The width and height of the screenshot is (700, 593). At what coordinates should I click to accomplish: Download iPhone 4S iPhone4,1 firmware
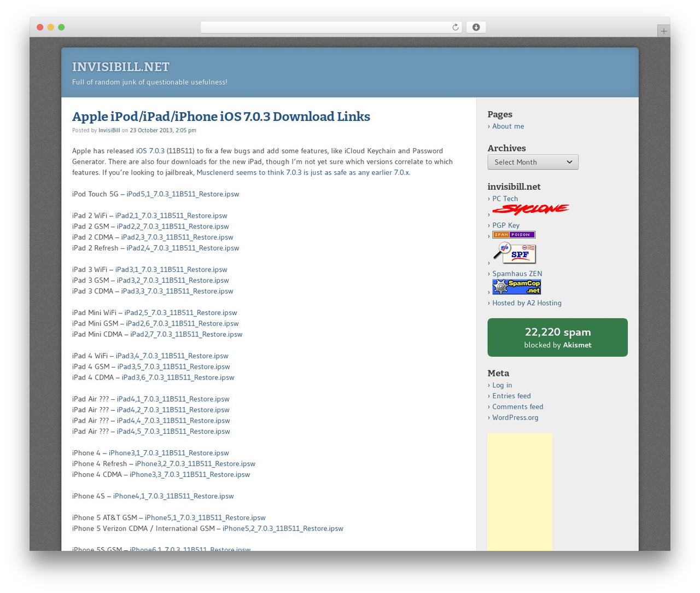[173, 496]
